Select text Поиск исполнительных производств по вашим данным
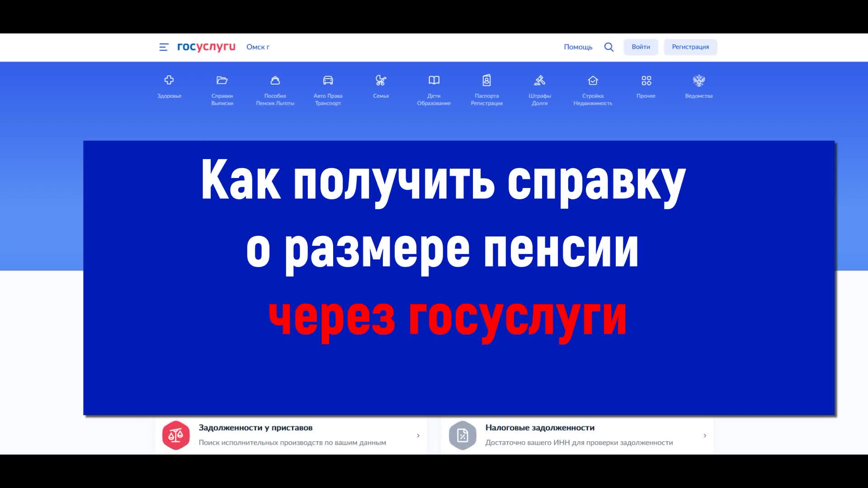Viewport: 868px width, 488px height. 292,443
